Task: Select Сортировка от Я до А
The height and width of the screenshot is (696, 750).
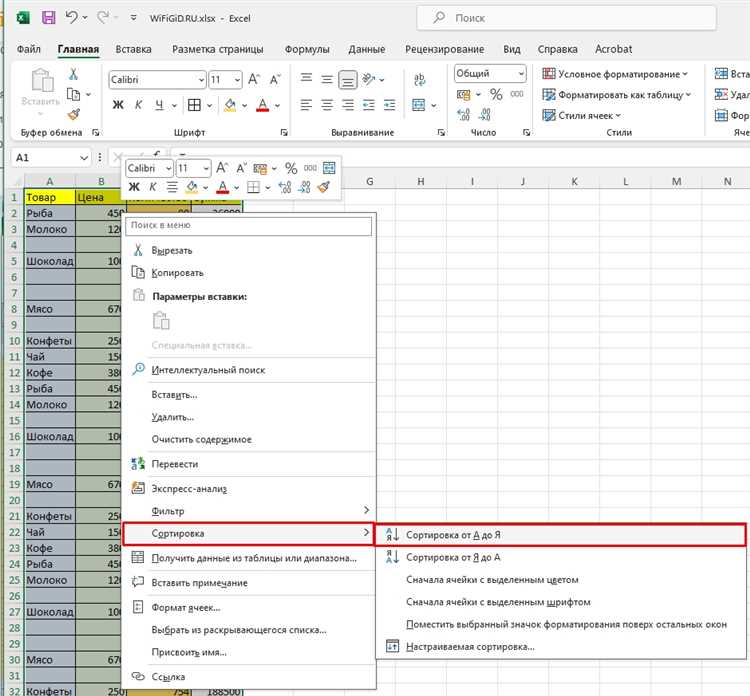Action: [x=560, y=557]
